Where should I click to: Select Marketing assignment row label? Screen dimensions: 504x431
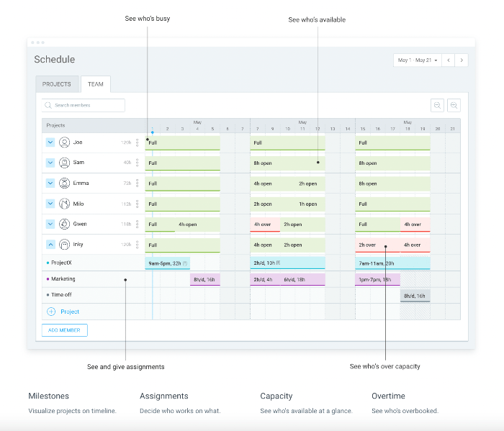point(63,278)
